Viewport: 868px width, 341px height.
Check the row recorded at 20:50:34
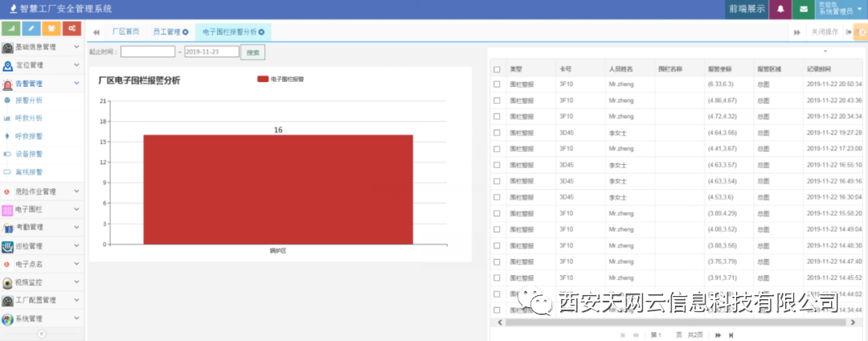pyautogui.click(x=497, y=84)
